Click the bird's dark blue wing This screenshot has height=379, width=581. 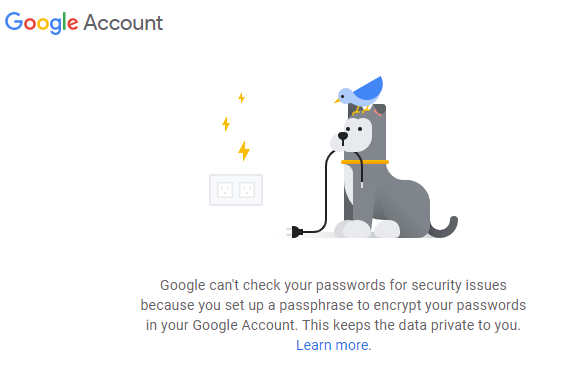pos(369,88)
